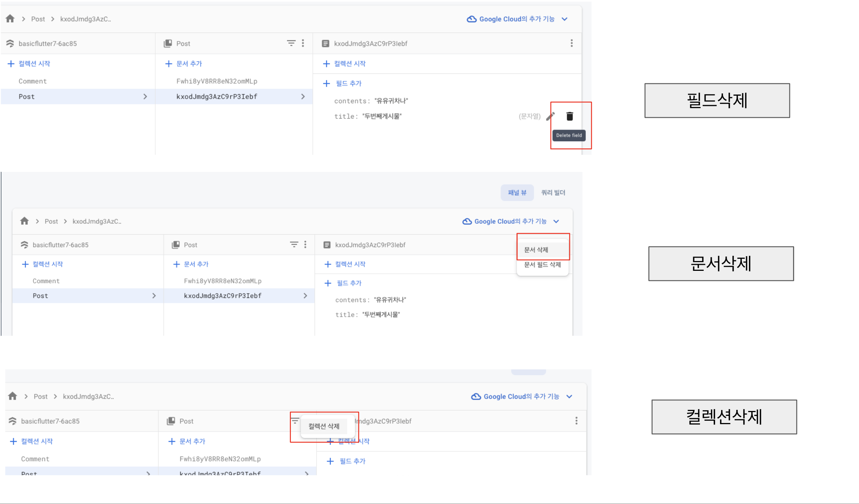Open filter icon in the topmost Post column
Viewport: 859px width, 504px height.
tap(291, 43)
